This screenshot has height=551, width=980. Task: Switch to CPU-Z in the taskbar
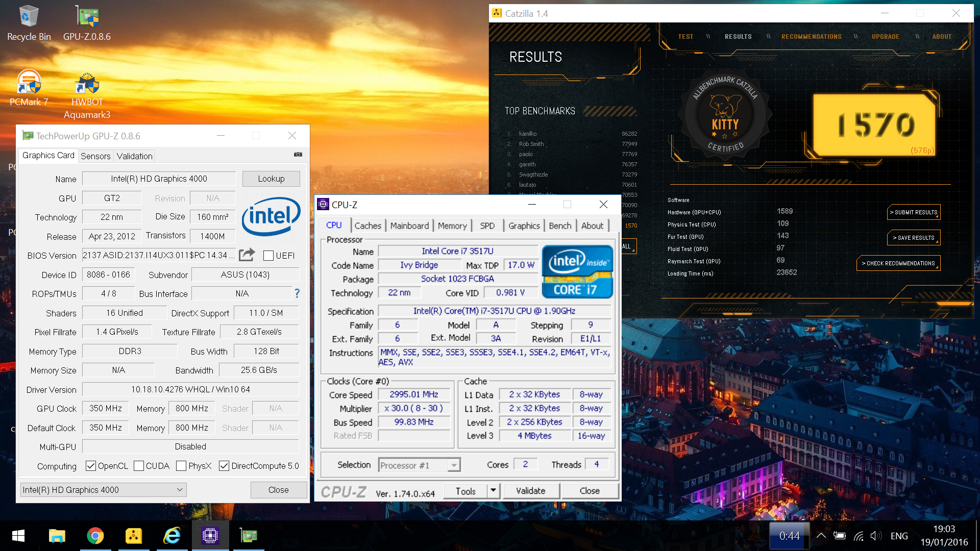coord(210,536)
